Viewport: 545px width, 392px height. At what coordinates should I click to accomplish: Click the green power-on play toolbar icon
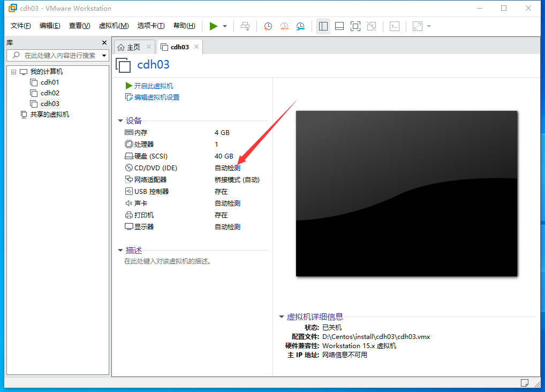point(214,26)
